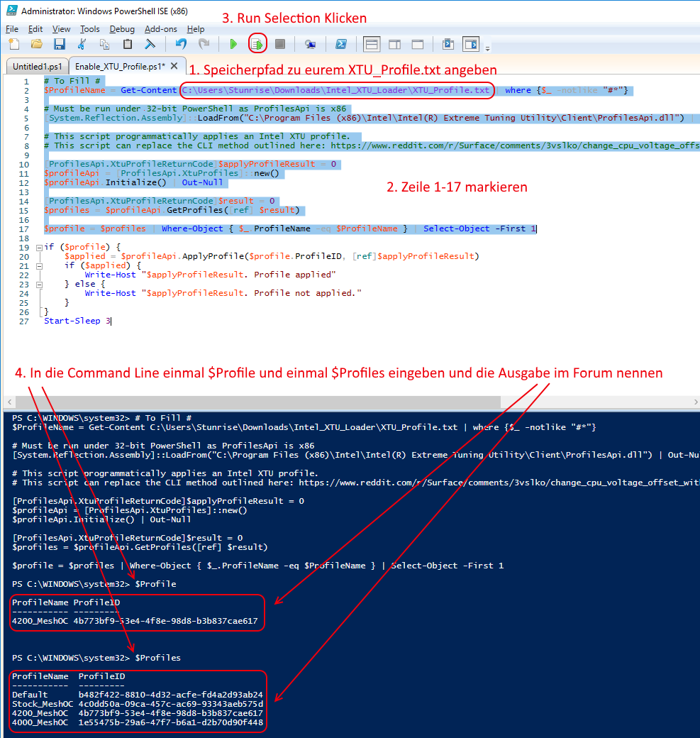
Task: Open the Help menu
Action: tap(196, 29)
